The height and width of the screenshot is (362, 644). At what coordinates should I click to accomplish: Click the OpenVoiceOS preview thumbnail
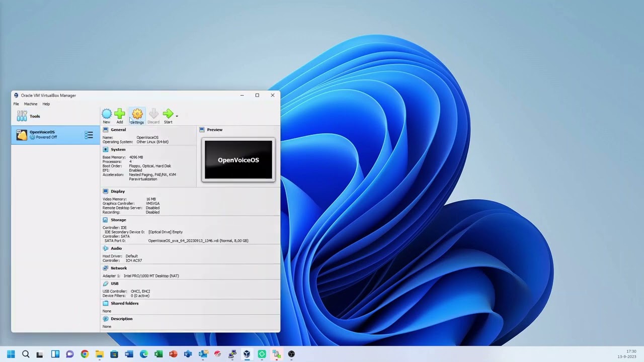point(238,160)
